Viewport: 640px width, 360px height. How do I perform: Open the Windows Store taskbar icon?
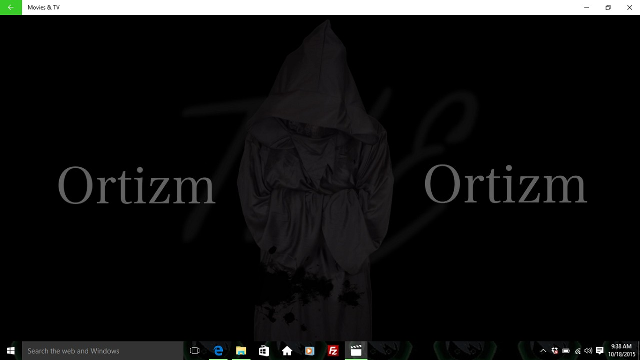pos(264,351)
